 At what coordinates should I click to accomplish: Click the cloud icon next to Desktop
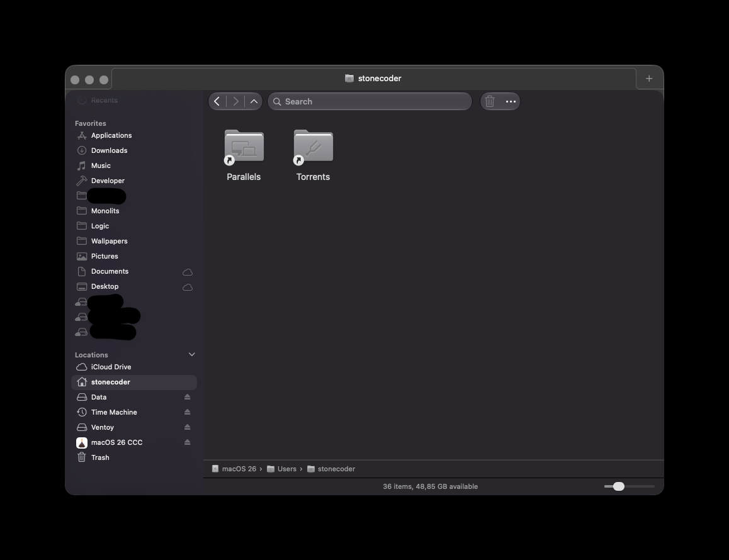coord(188,287)
